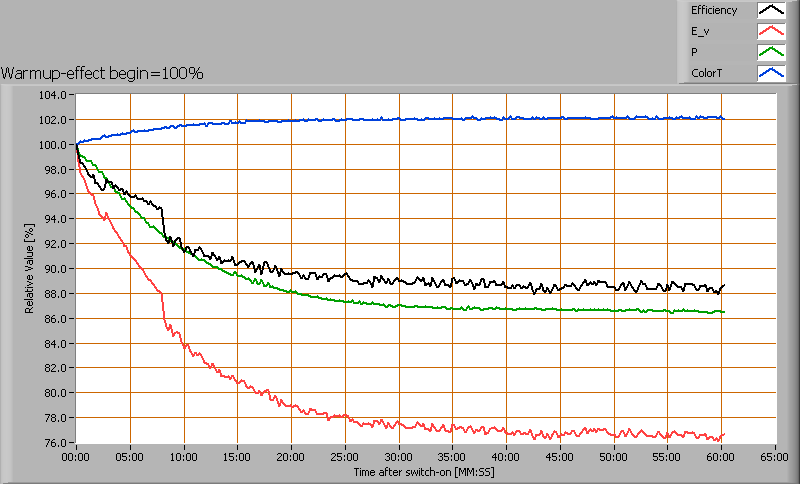The image size is (800, 484).
Task: Click the Time after switch-on axis label
Action: tap(424, 470)
